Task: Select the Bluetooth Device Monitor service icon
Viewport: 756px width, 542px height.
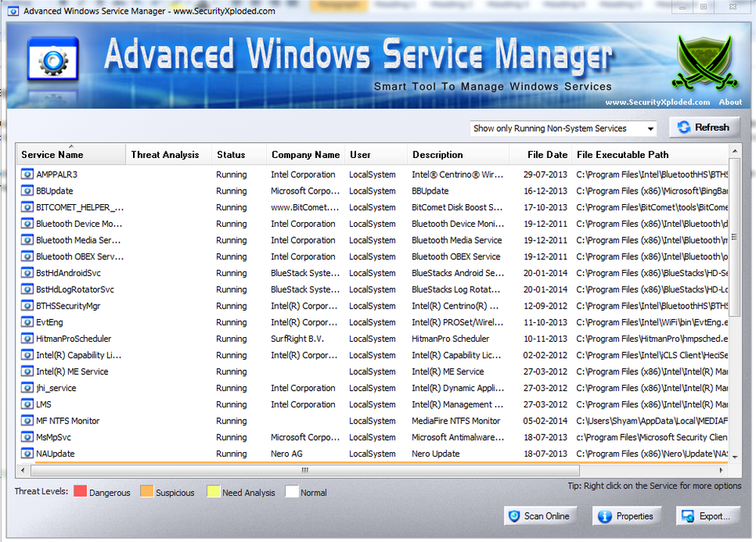Action: tap(27, 223)
